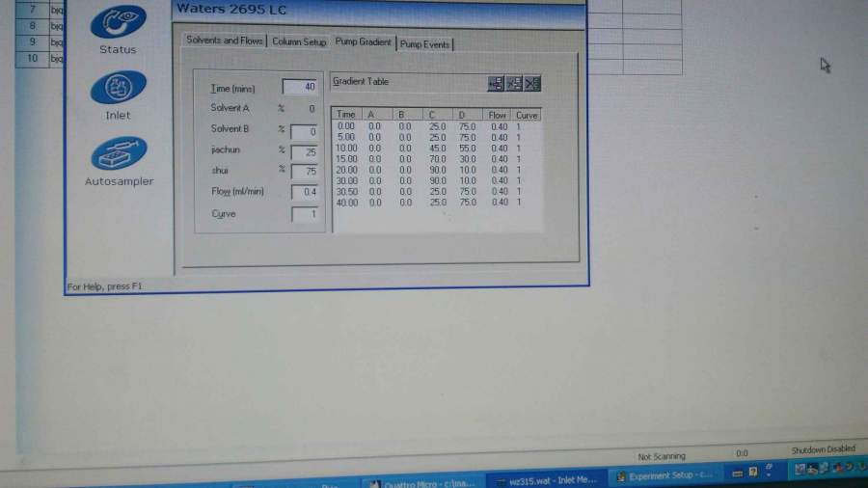Screen dimensions: 868x488
Task: Select gradient row with time 15.00
Action: [436, 159]
